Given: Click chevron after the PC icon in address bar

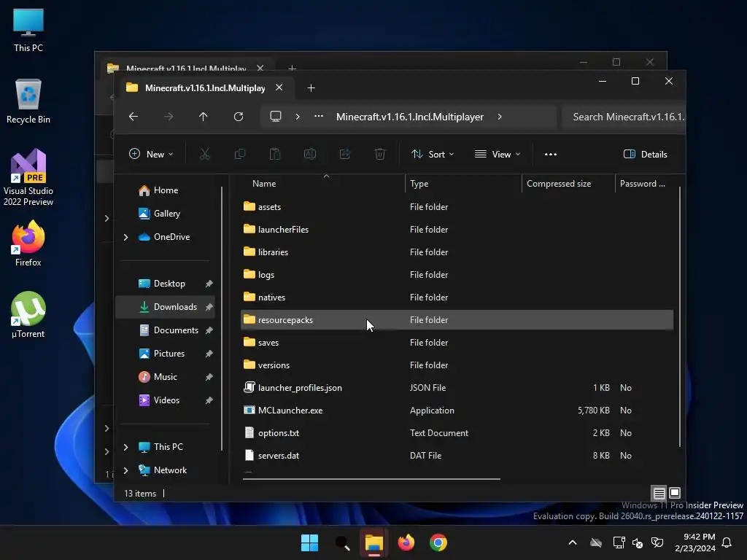Looking at the screenshot, I should click(298, 117).
